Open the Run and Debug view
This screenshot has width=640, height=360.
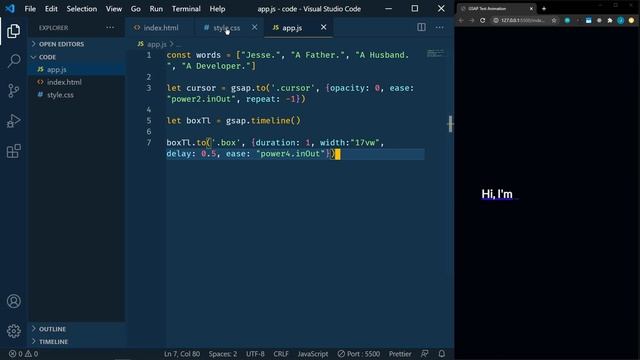click(13, 121)
